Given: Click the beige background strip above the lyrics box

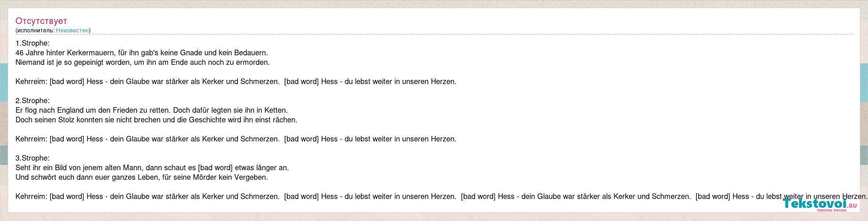Looking at the screenshot, I should (x=434, y=4).
